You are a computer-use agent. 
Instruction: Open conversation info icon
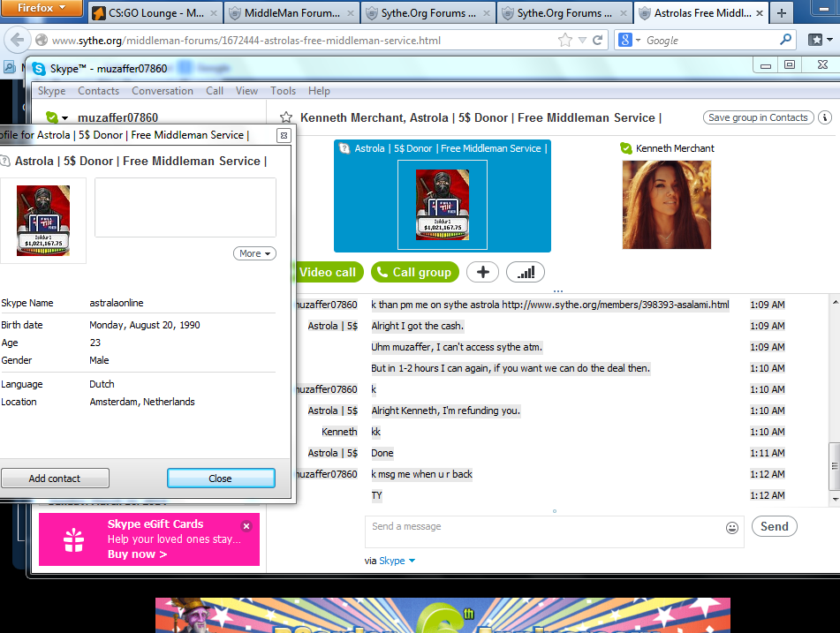[825, 117]
